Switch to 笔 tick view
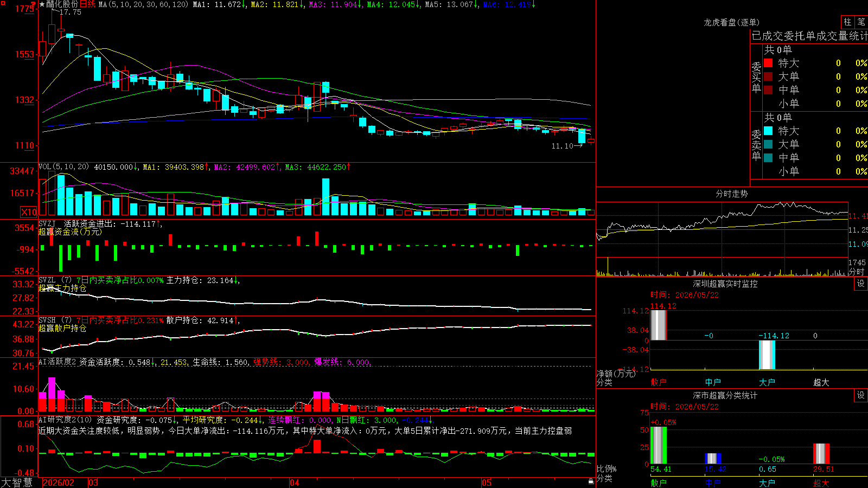Image resolution: width=868 pixels, height=488 pixels. [861, 22]
